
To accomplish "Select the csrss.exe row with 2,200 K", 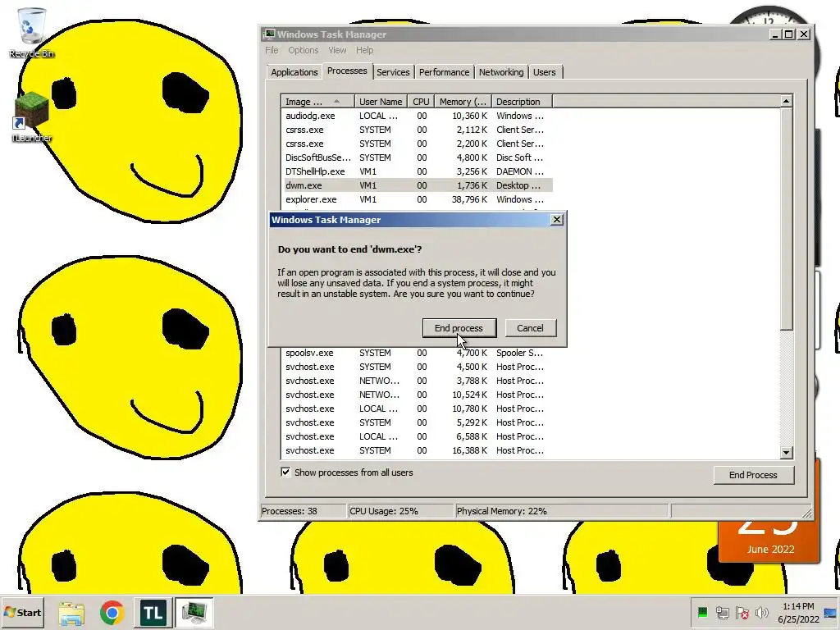I will pyautogui.click(x=418, y=144).
